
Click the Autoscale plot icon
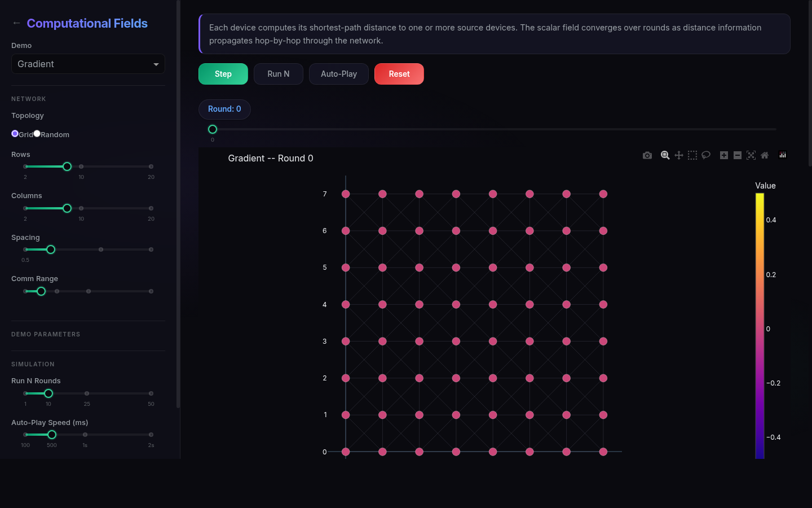[x=751, y=155]
